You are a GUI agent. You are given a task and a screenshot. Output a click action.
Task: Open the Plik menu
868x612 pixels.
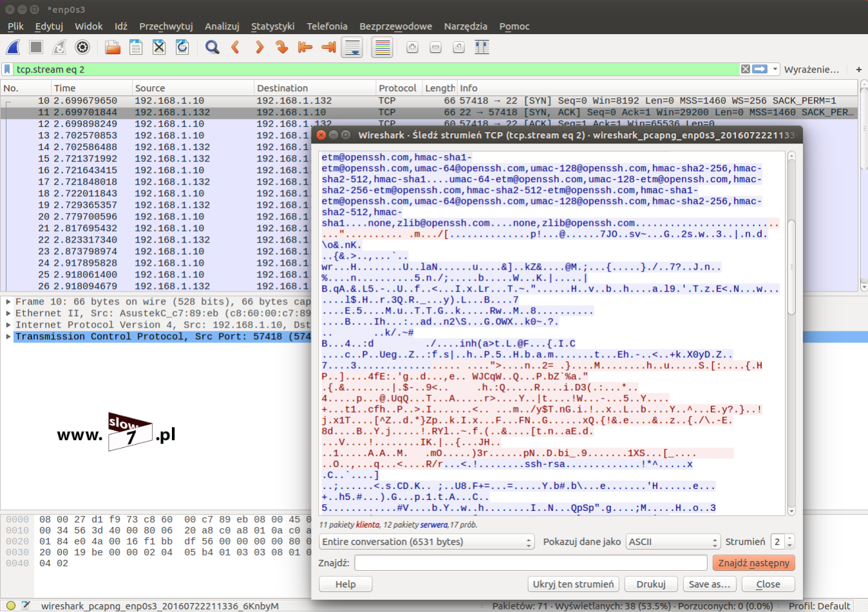15,26
